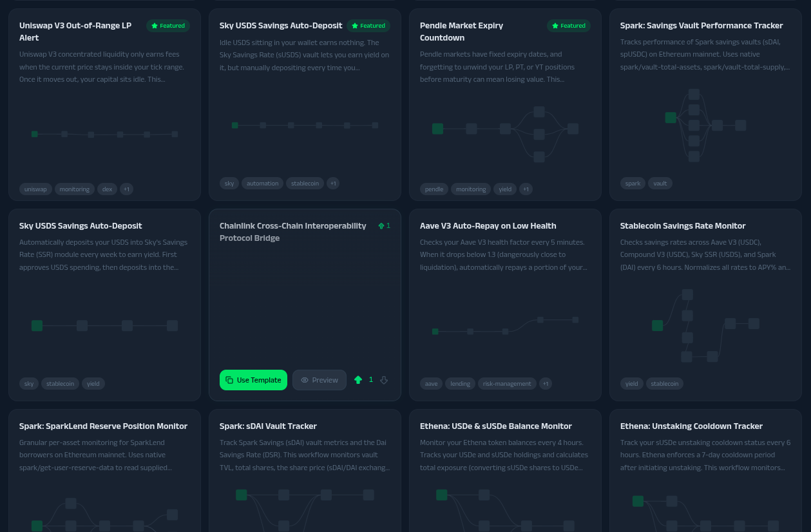Select the yield tag on the non-featured Sky card

click(93, 384)
